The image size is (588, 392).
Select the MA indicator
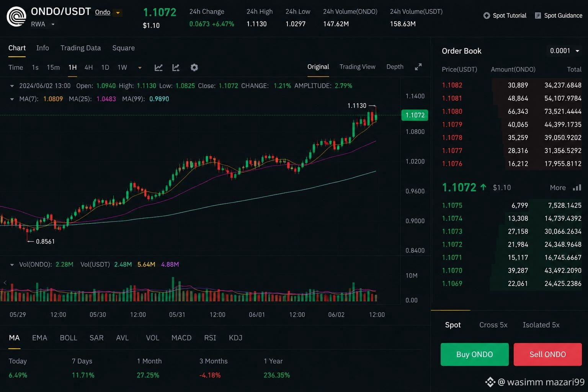tap(14, 338)
